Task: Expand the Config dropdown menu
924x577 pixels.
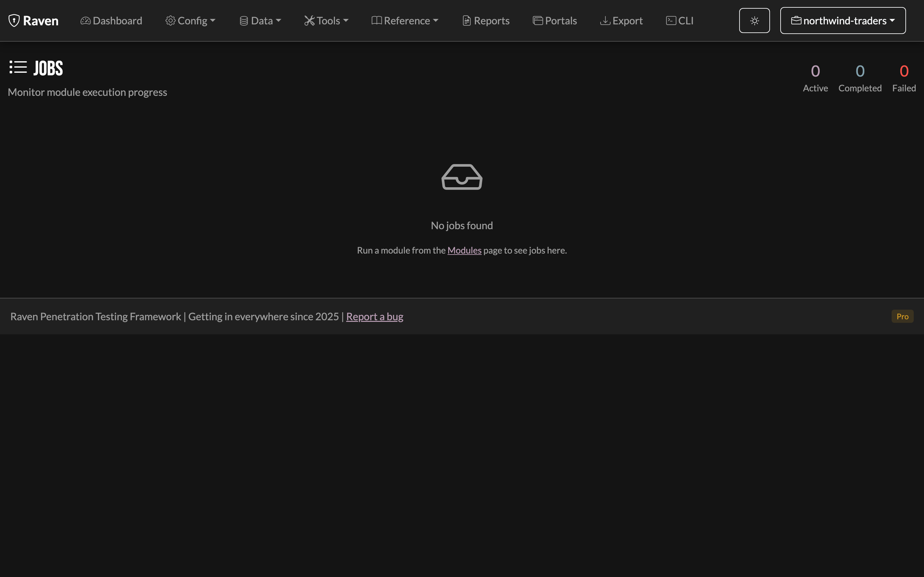Action: (x=191, y=21)
